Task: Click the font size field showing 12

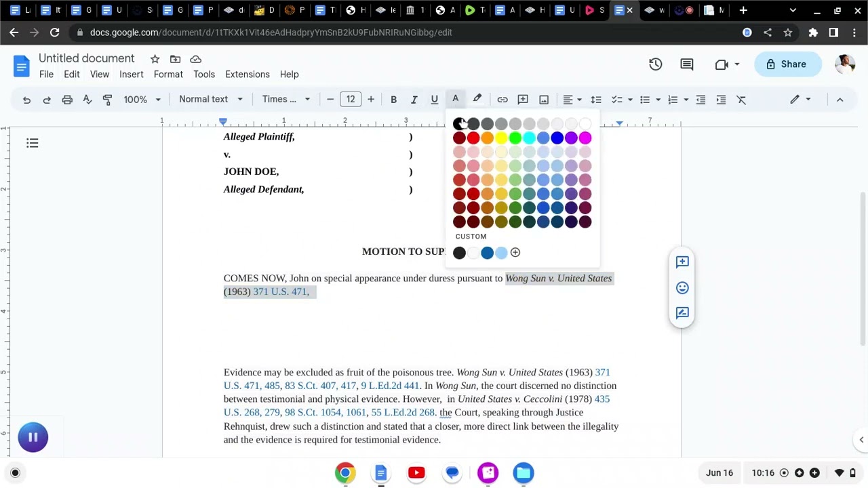Action: (x=351, y=100)
